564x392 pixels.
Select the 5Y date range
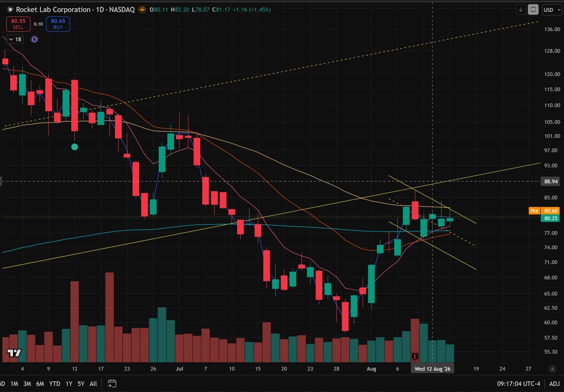tap(81, 384)
